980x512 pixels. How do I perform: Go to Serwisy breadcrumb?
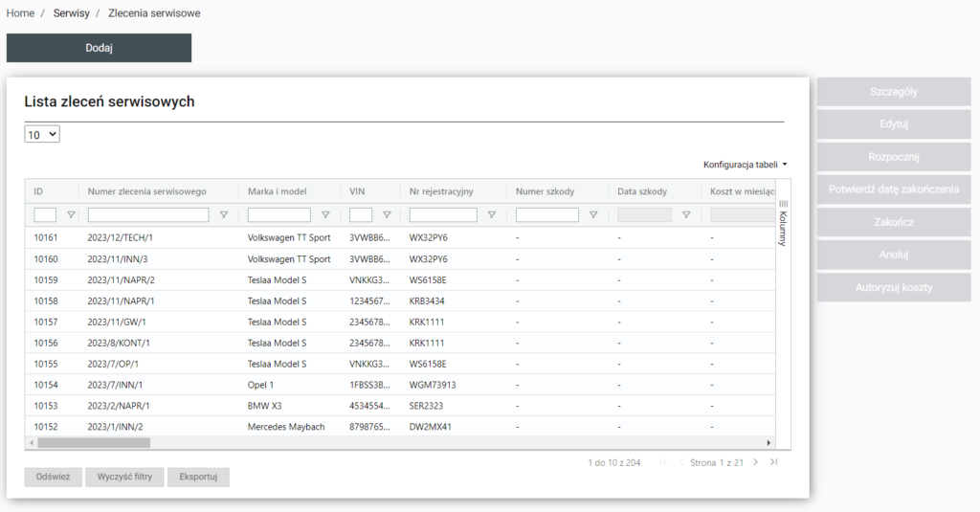click(x=71, y=13)
